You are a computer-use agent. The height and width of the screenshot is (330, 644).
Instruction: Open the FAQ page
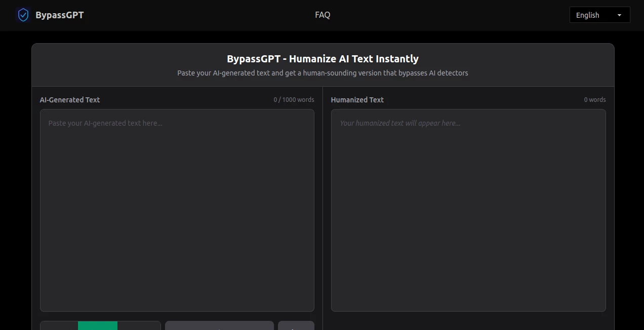[323, 15]
